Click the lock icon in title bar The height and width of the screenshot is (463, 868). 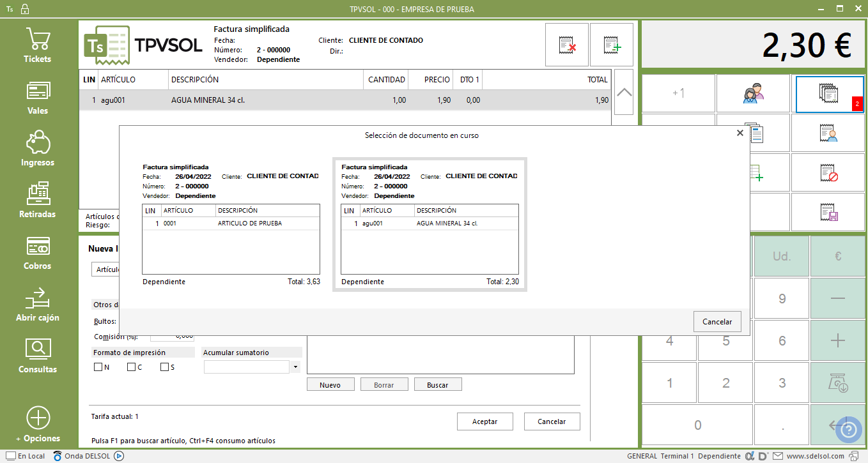(24, 10)
